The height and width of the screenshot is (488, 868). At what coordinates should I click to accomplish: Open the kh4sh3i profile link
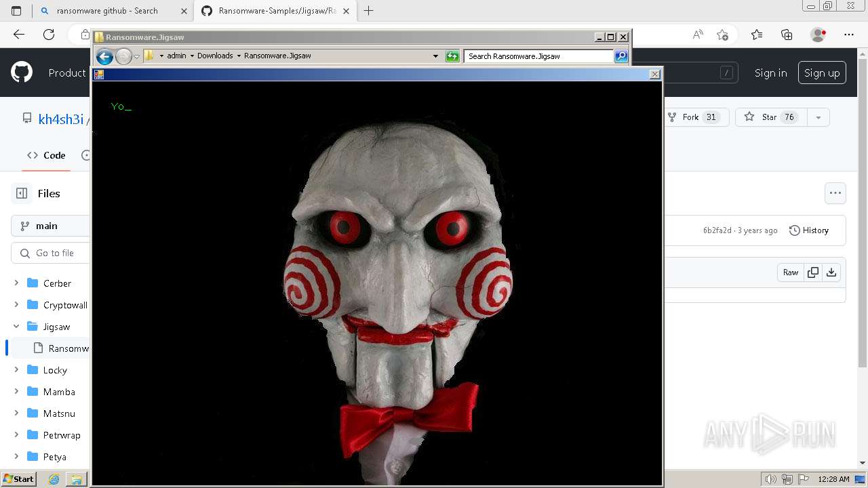tap(61, 119)
